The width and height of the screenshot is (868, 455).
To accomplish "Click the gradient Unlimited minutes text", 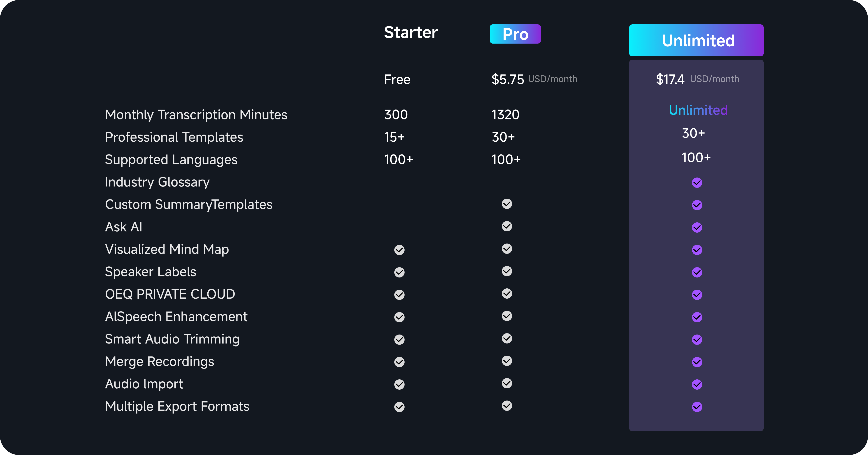I will tap(698, 110).
